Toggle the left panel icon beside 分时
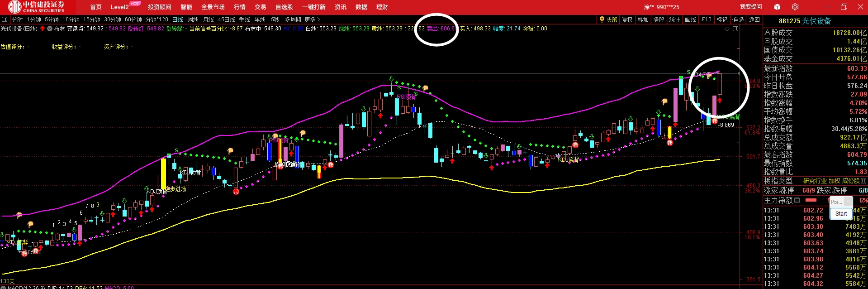 [5, 19]
